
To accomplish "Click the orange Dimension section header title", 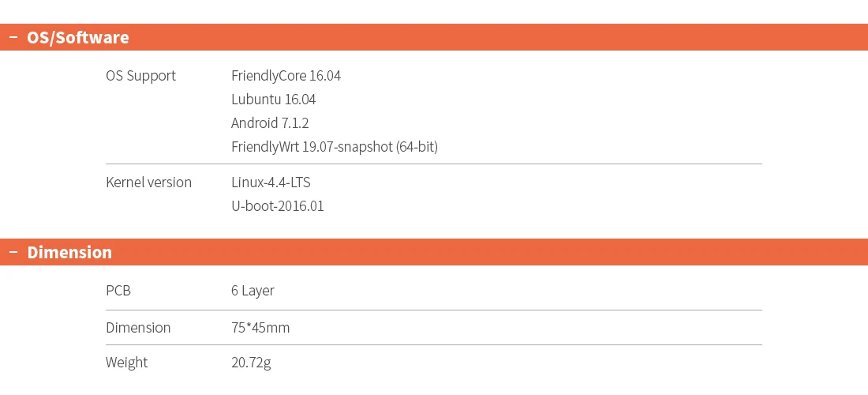I will click(69, 253).
